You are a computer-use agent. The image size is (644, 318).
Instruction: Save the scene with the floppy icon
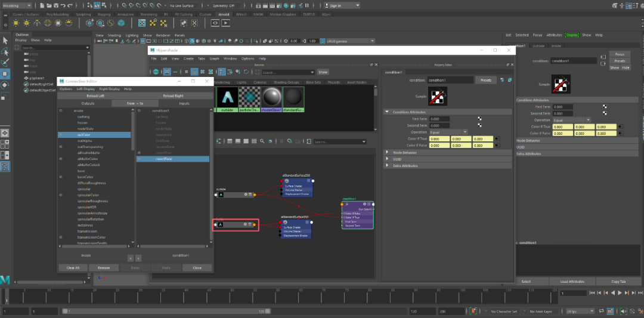(x=56, y=6)
